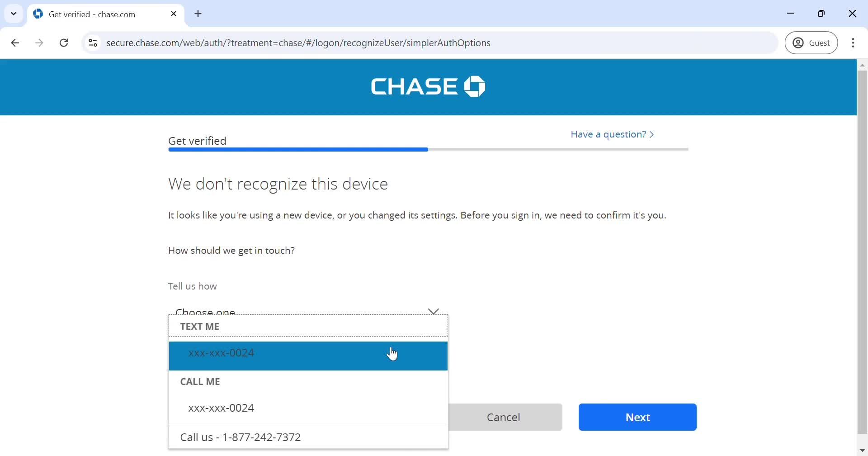Viewport: 868px width, 456px height.
Task: Click the Next button
Action: point(637,417)
